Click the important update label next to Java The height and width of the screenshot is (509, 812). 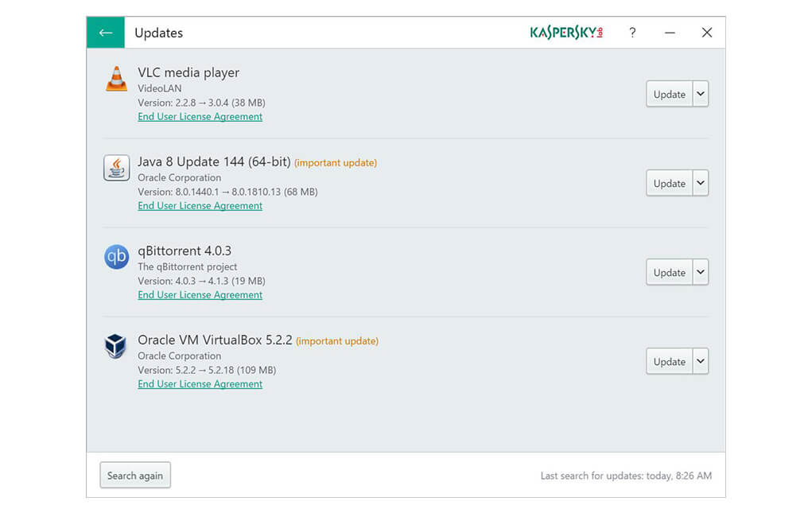[336, 162]
